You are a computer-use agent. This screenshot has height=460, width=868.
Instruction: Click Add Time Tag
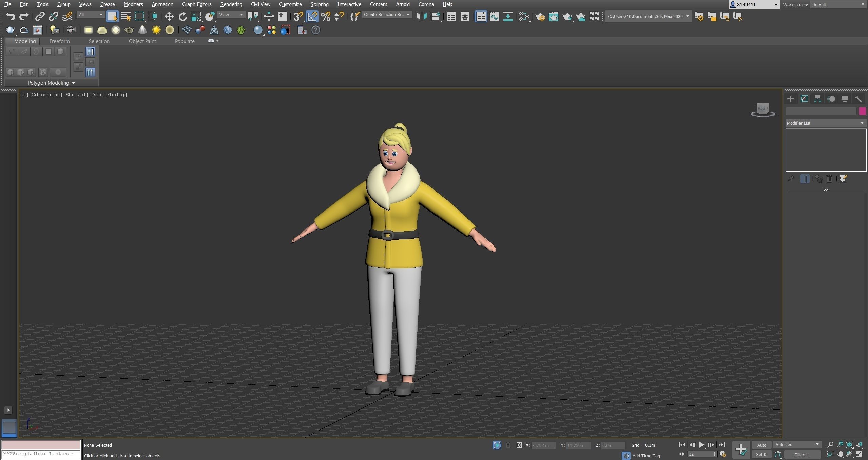coord(646,456)
